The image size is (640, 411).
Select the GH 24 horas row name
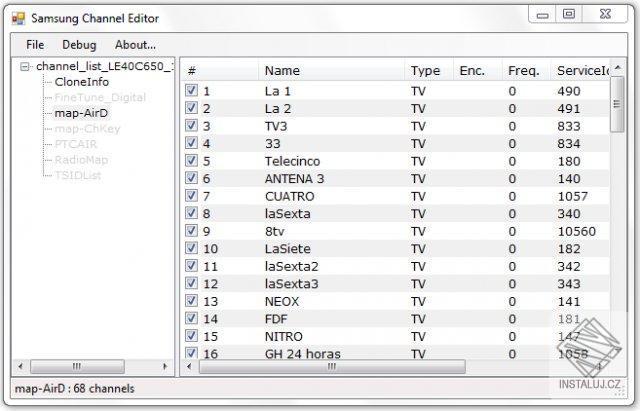(x=302, y=354)
